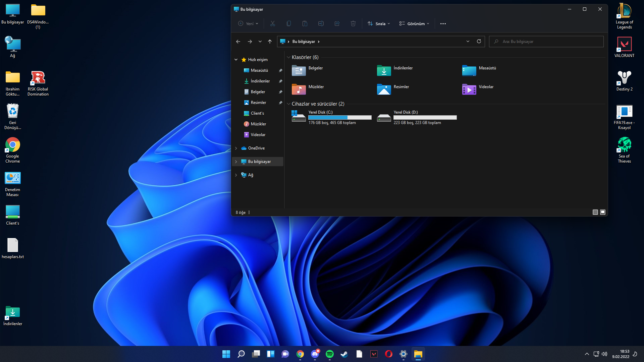Collapse the Cihazlar ve sürücüler group
Viewport: 644px width, 362px height.
[x=288, y=104]
